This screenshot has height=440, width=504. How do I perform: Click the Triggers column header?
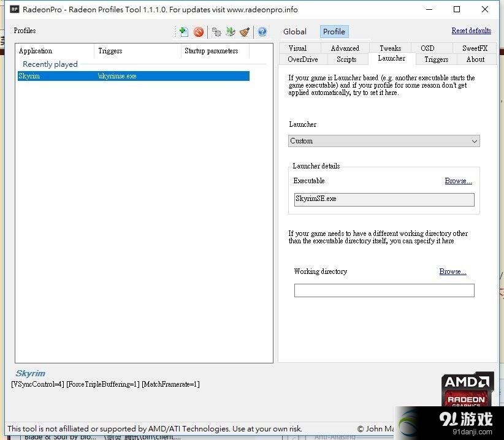click(137, 51)
